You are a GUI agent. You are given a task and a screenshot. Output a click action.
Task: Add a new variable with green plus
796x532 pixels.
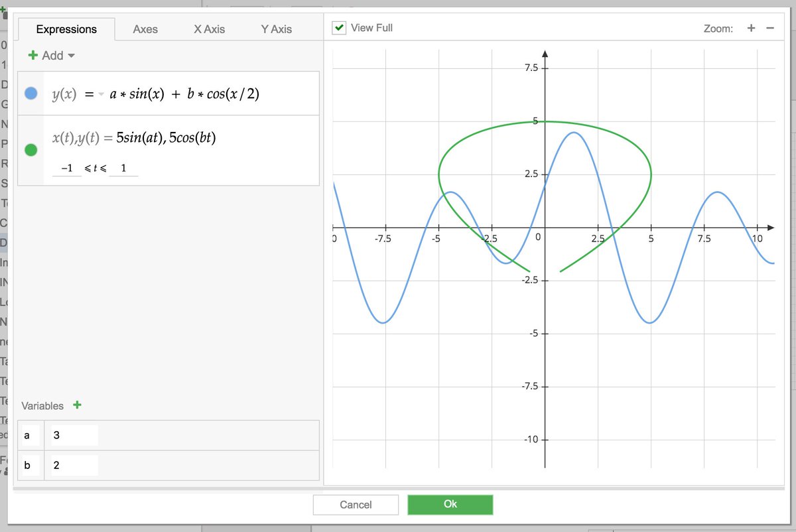point(77,405)
